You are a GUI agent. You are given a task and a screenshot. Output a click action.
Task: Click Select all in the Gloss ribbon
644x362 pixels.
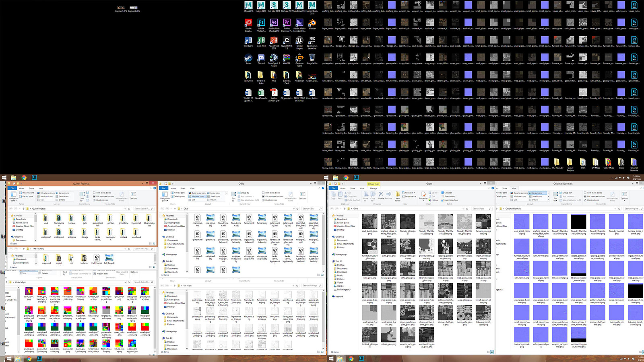coord(447,193)
